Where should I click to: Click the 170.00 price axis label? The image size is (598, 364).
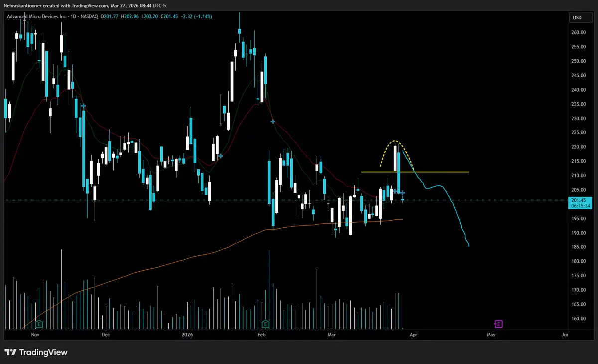(580, 290)
